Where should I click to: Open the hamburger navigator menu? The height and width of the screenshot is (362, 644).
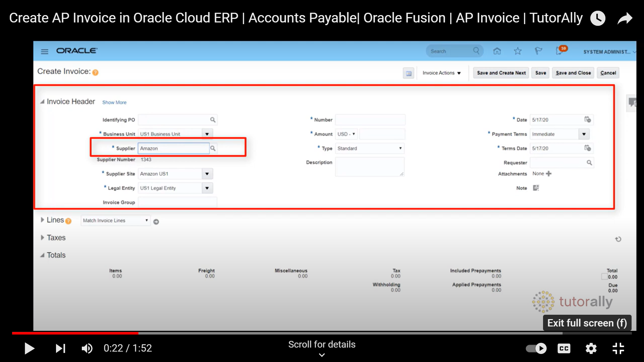[x=45, y=51]
